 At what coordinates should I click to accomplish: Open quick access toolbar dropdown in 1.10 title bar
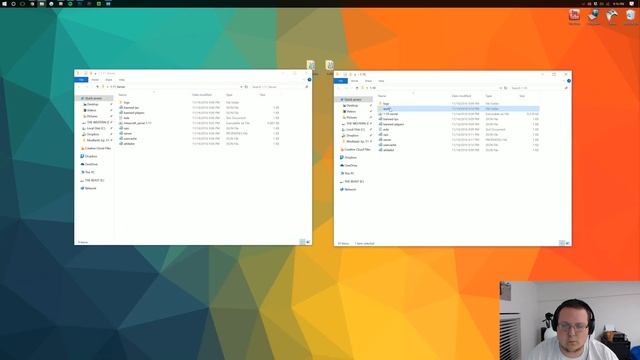[x=356, y=75]
